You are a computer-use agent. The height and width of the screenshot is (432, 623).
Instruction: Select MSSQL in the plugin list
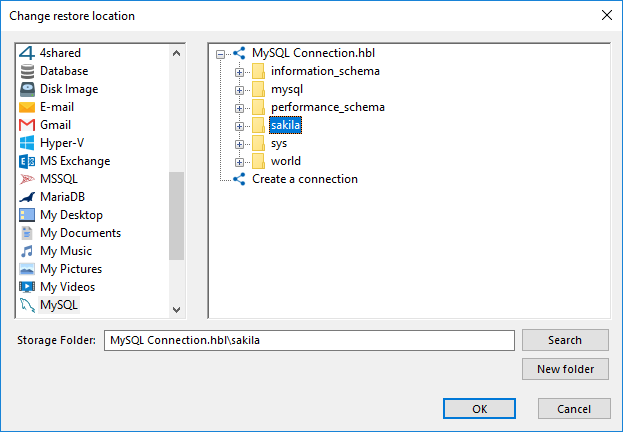(x=59, y=179)
